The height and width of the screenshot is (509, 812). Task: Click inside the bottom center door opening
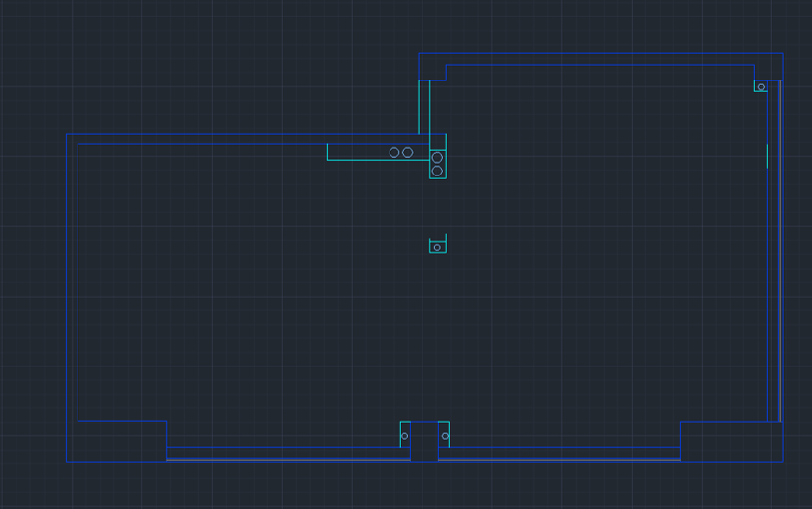click(x=424, y=441)
